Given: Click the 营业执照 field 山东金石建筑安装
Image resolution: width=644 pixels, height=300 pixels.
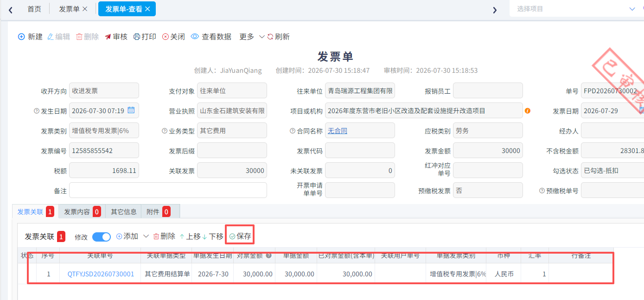Looking at the screenshot, I should tap(232, 111).
